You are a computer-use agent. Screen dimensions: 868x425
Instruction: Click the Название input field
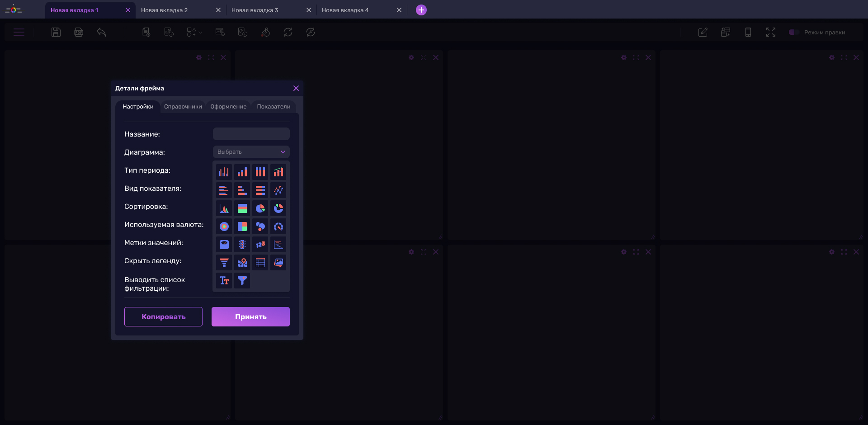coord(251,134)
